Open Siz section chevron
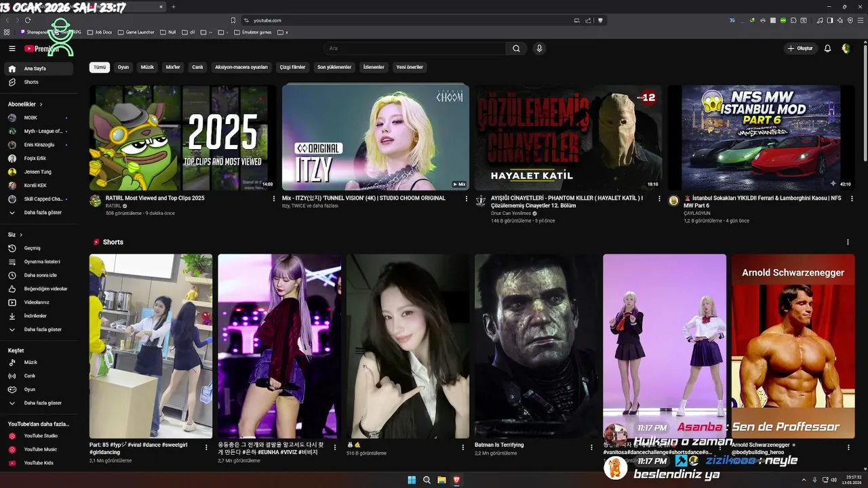This screenshot has height=488, width=868. pyautogui.click(x=21, y=235)
